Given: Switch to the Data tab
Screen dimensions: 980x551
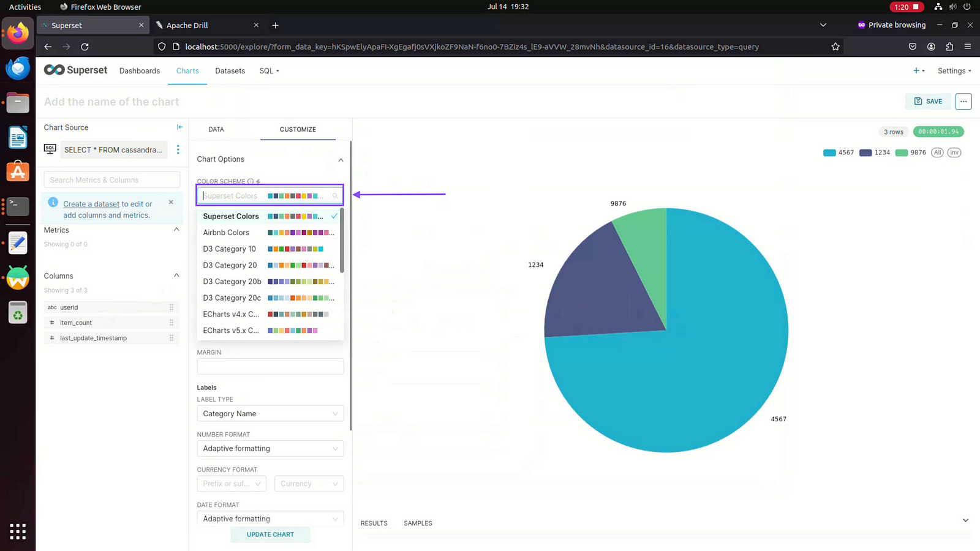Looking at the screenshot, I should (x=216, y=130).
